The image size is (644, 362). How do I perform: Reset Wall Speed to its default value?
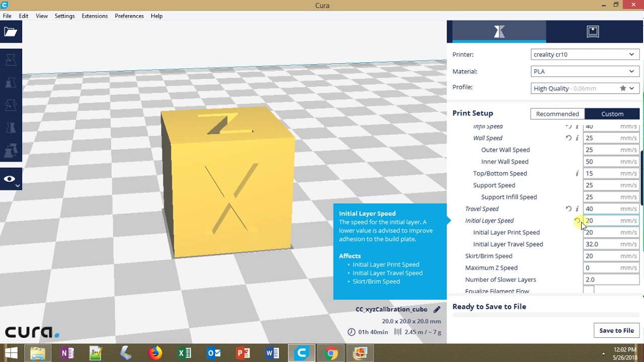[x=569, y=138]
